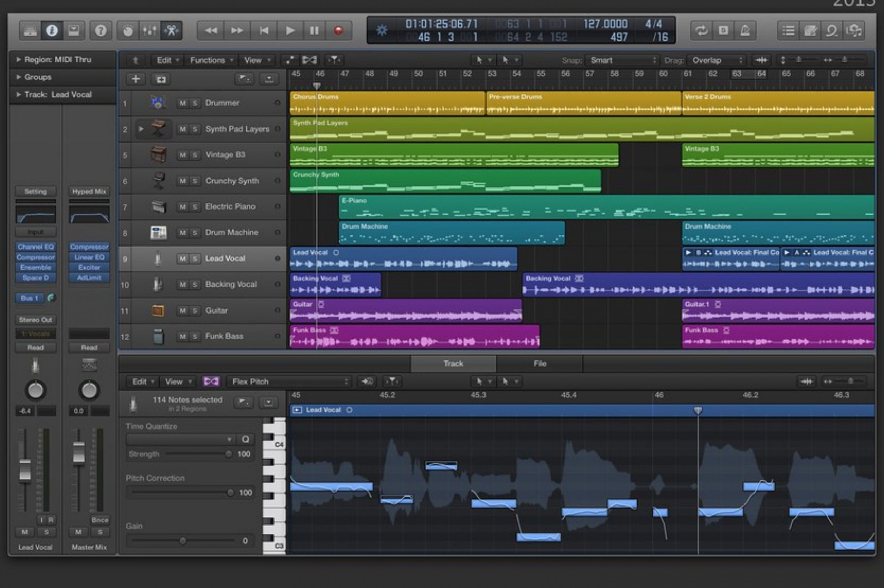Viewport: 884px width, 588px height.
Task: Switch to the File tab in editor
Action: point(539,363)
